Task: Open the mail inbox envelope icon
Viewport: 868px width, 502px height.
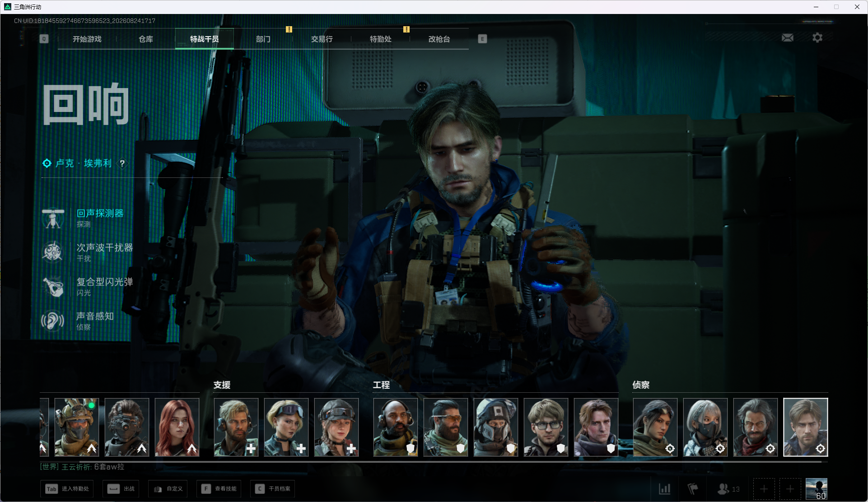Action: click(788, 38)
